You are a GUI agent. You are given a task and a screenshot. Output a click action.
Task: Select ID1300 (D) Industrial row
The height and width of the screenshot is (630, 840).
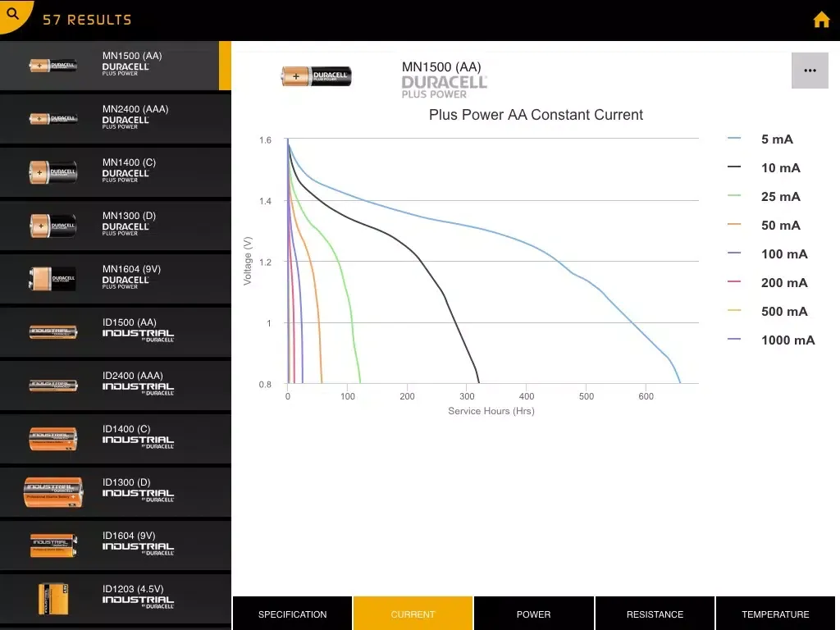[x=115, y=492]
